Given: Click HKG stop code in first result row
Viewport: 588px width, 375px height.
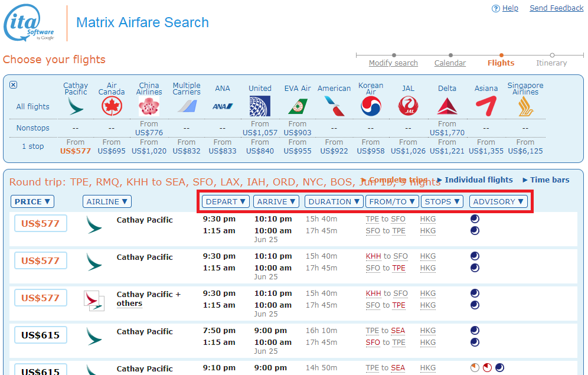Looking at the screenshot, I should (428, 219).
